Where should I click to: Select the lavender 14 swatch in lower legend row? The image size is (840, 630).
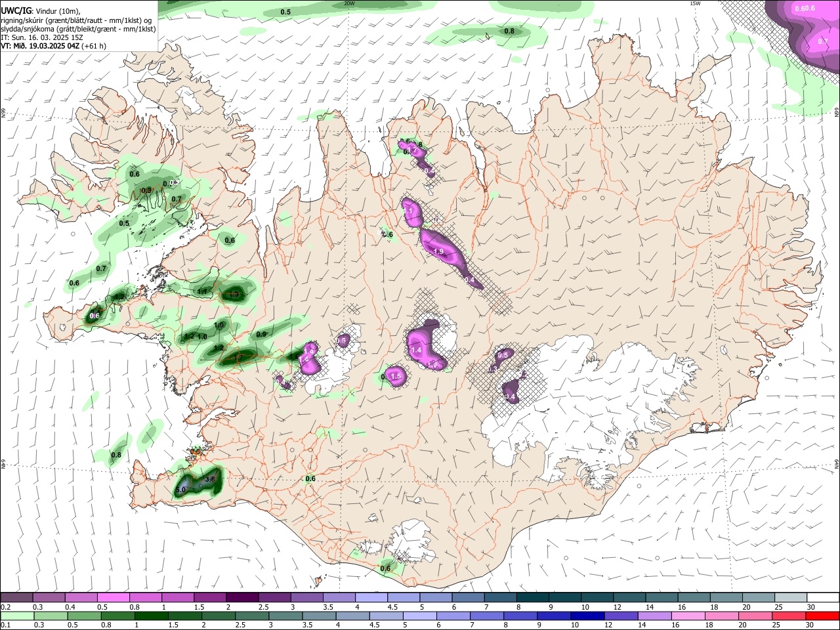click(654, 616)
